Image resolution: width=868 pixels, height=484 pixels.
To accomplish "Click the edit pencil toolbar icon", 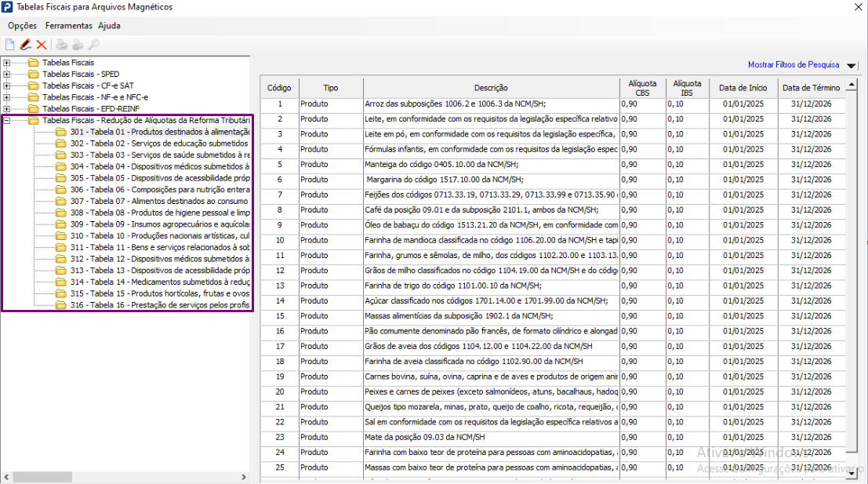I will [25, 45].
